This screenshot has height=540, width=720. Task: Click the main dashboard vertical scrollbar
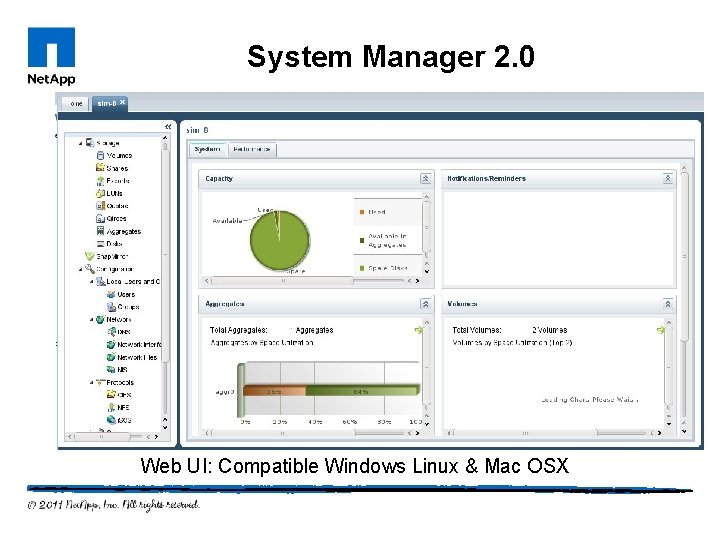[684, 299]
